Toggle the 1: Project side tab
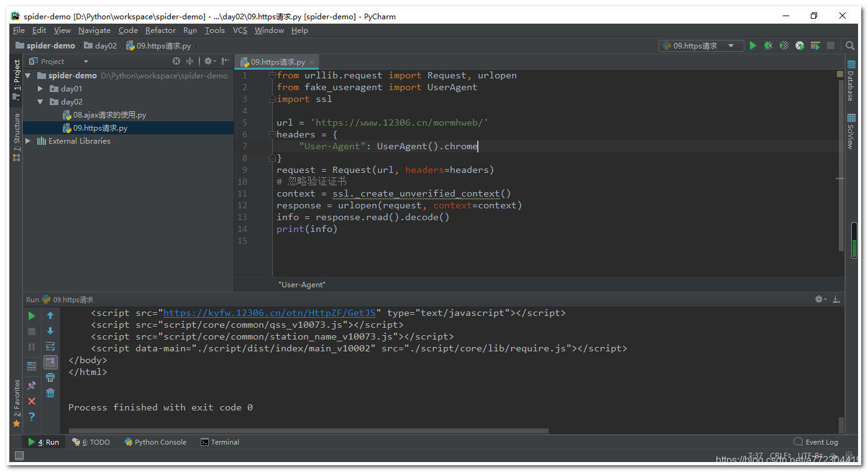This screenshot has width=868, height=472. (x=17, y=80)
